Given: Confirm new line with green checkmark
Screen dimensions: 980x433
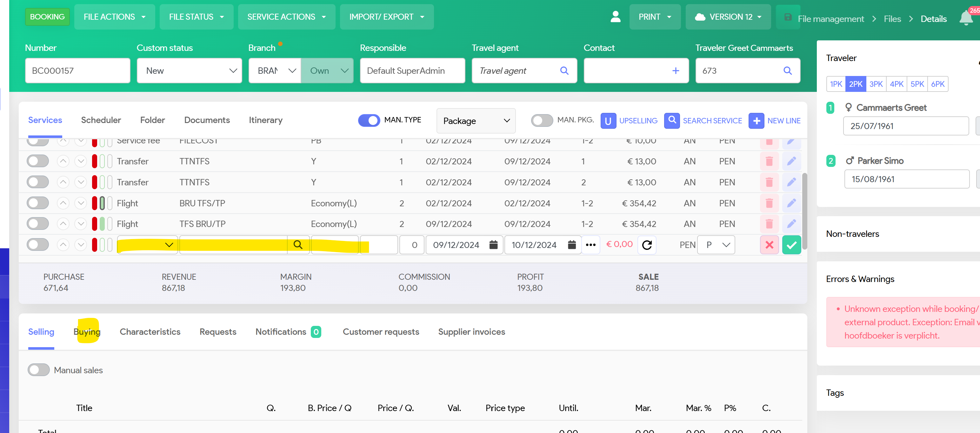Looking at the screenshot, I should pos(791,245).
